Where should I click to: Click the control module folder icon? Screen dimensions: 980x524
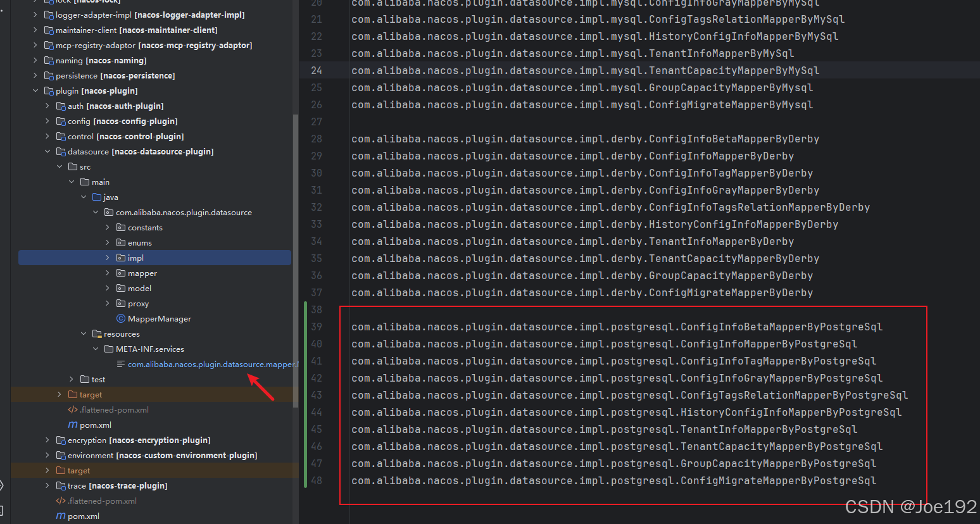pos(61,136)
